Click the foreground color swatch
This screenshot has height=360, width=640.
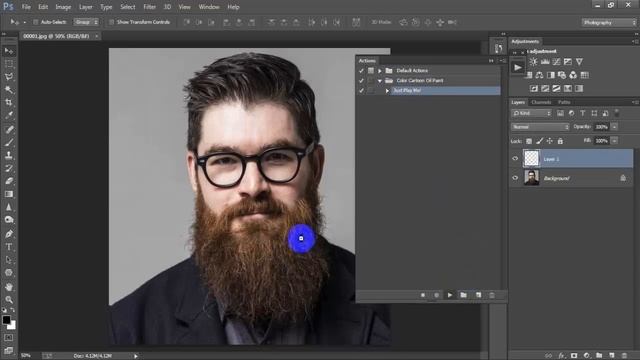pos(6,320)
